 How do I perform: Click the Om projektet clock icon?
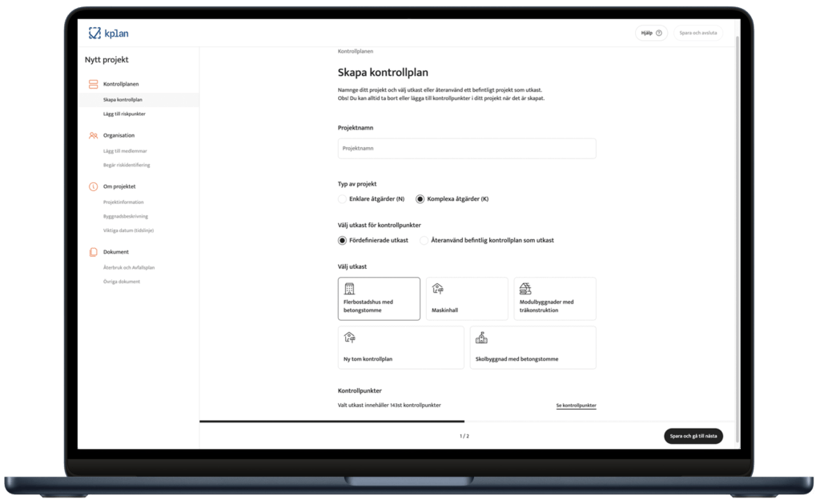93,186
